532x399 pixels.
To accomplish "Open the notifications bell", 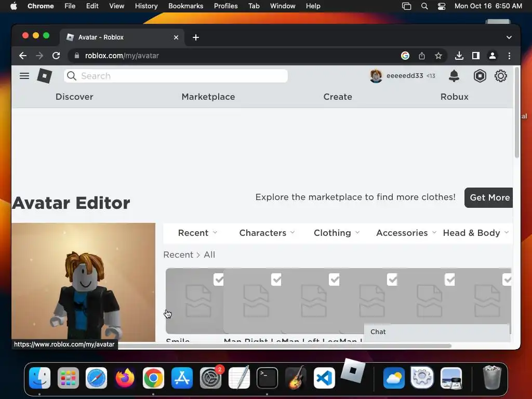I will (454, 76).
